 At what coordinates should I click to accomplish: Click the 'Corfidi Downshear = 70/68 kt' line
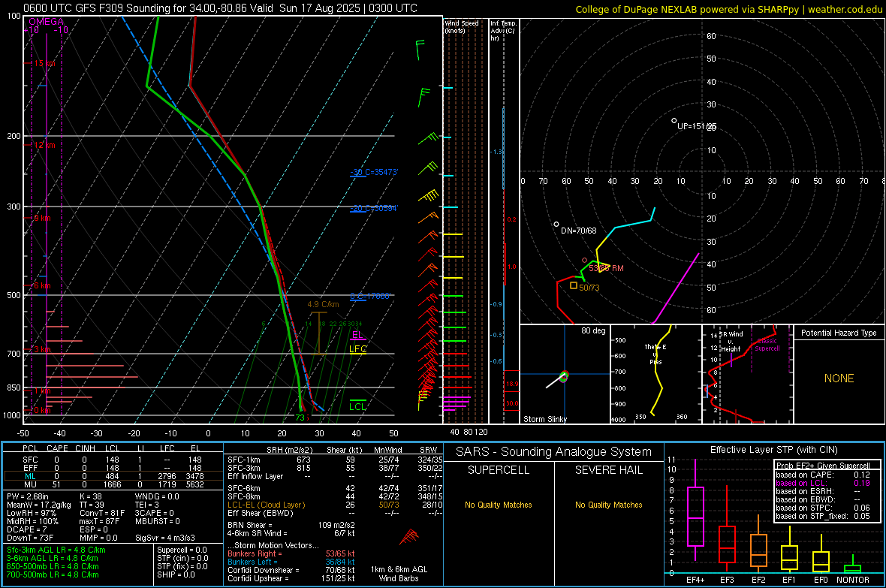coord(291,570)
